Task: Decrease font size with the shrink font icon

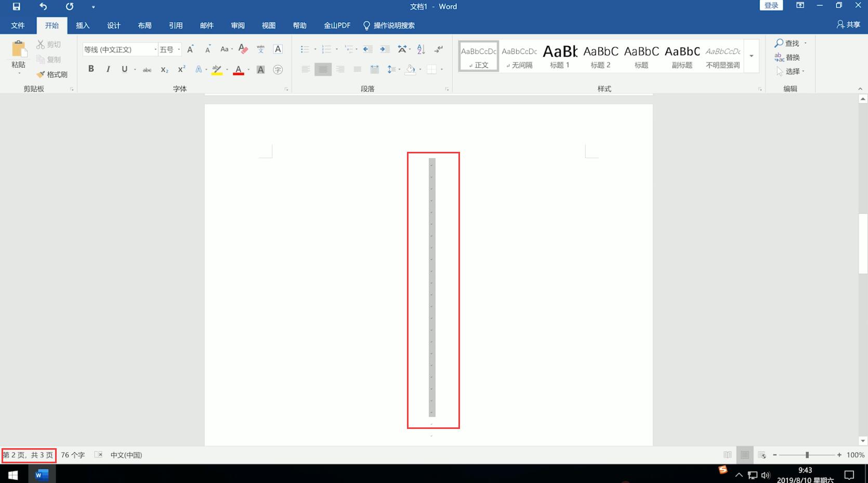Action: click(x=207, y=49)
